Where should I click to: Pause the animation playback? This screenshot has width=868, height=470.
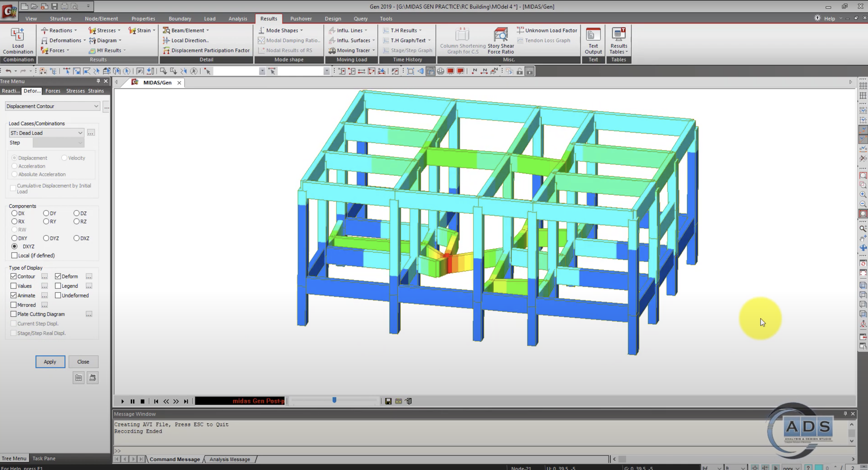pyautogui.click(x=132, y=401)
